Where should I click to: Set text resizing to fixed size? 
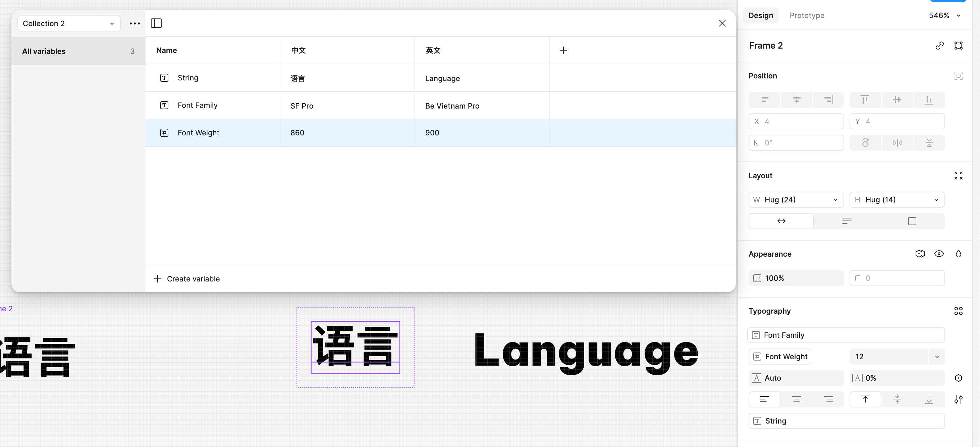[912, 221]
